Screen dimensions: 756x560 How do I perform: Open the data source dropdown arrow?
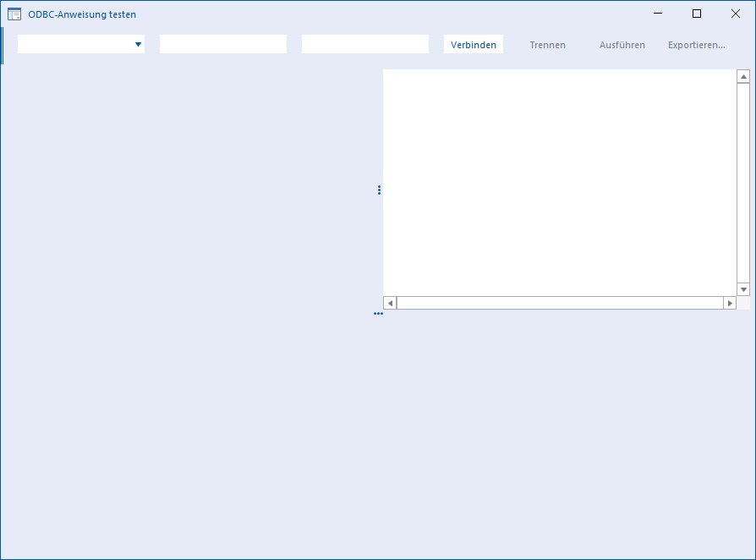pyautogui.click(x=138, y=44)
